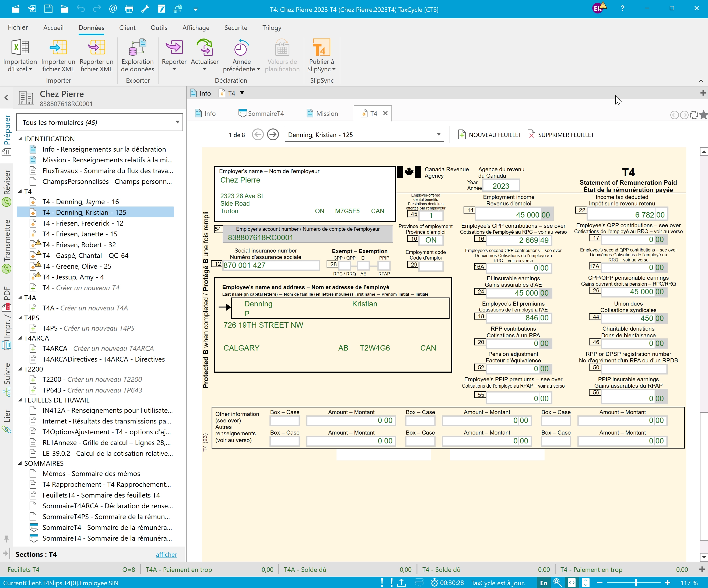Open quick access toolbar customize arrow
708x588 pixels.
(x=195, y=9)
